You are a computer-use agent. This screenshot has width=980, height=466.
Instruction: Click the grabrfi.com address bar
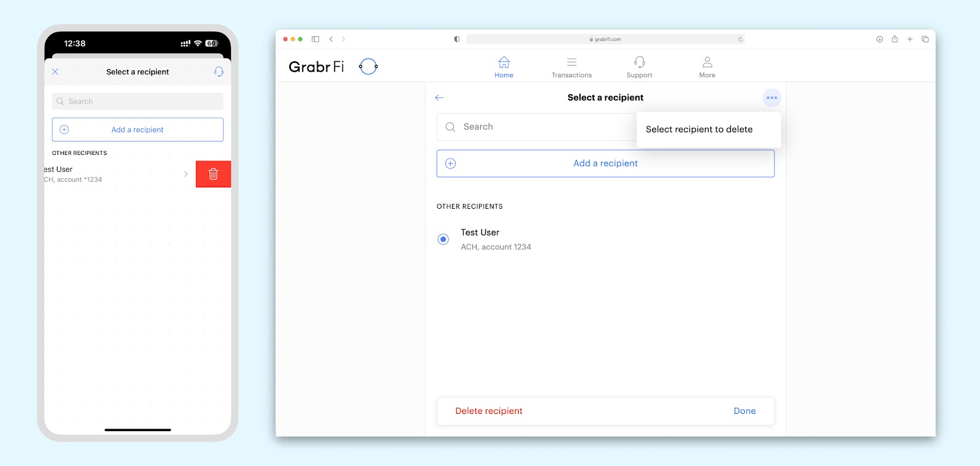point(605,39)
